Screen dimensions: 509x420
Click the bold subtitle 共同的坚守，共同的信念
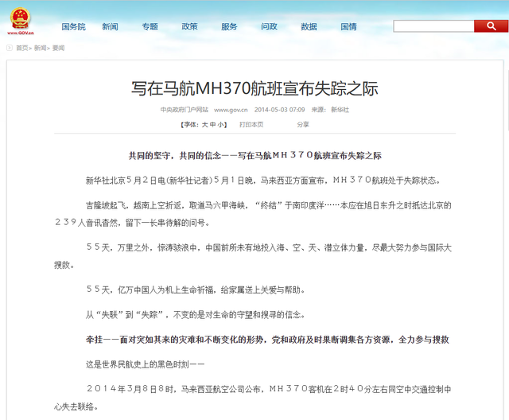coord(175,156)
